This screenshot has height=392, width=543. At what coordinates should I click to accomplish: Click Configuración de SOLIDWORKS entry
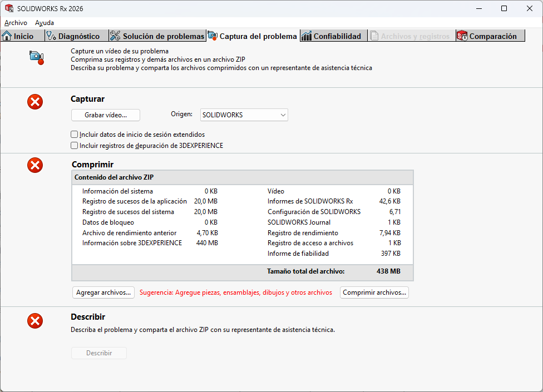[x=314, y=212]
